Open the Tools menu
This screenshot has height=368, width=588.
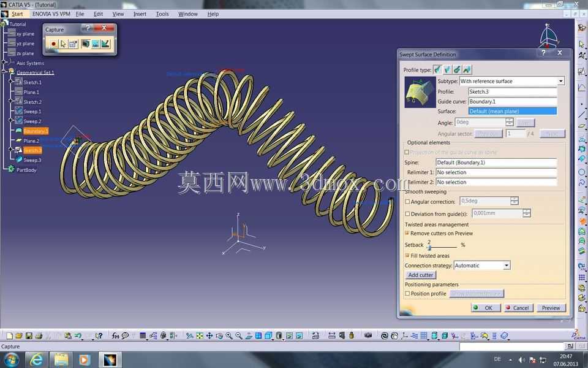click(162, 14)
